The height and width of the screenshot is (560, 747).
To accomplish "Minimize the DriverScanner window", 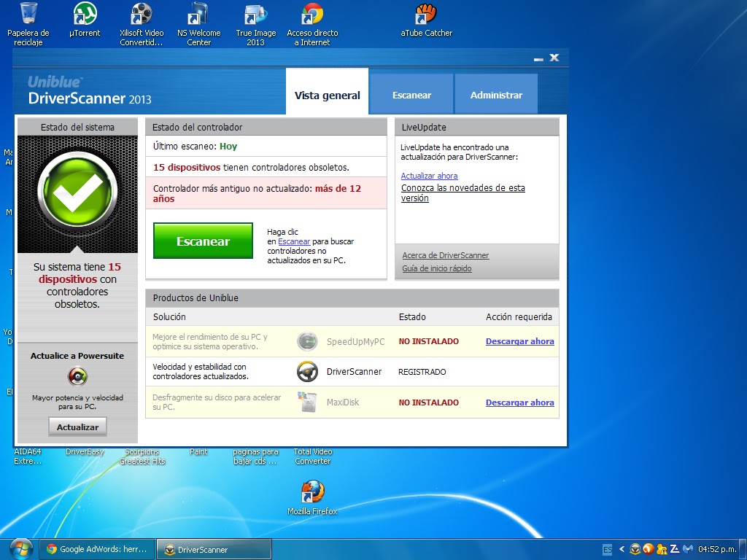I will coord(538,58).
